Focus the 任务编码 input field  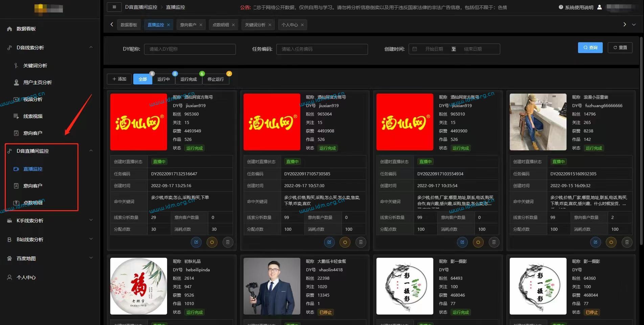coord(322,49)
